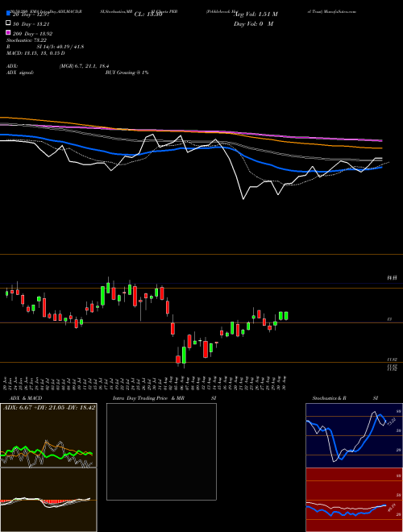The height and width of the screenshot is (532, 403).
Task: Click the empty intraday trading price panel
Action: [x=161, y=451]
